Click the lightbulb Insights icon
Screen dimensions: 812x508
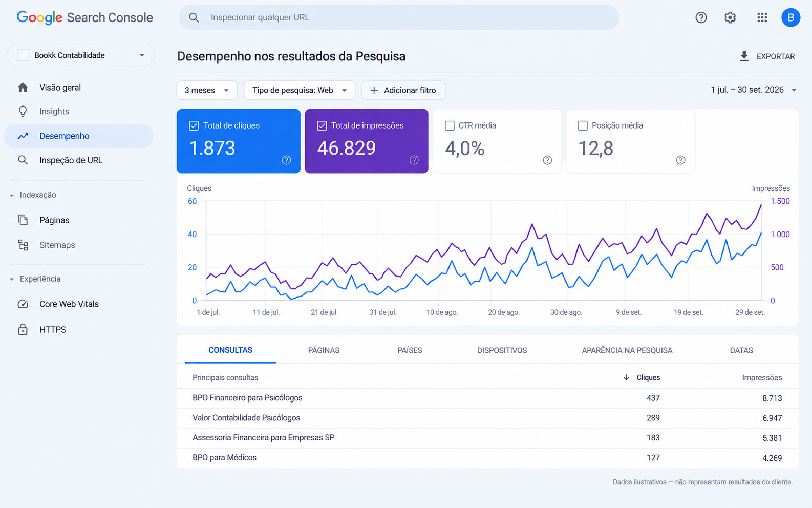point(23,111)
